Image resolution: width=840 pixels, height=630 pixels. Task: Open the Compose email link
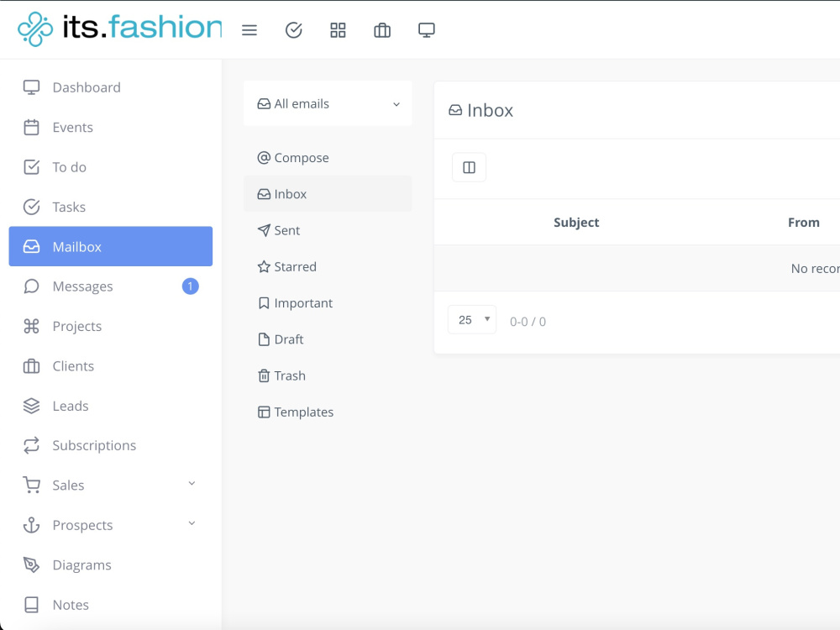(x=302, y=158)
